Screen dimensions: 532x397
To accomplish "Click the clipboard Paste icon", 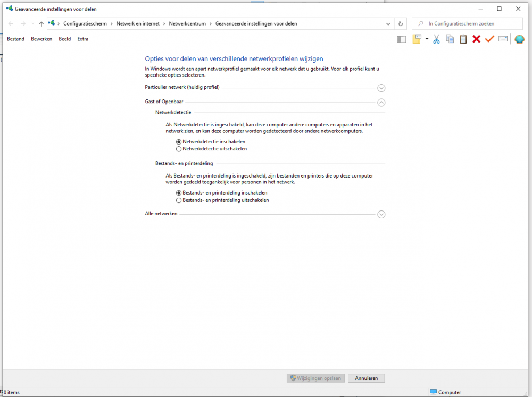I will [463, 39].
